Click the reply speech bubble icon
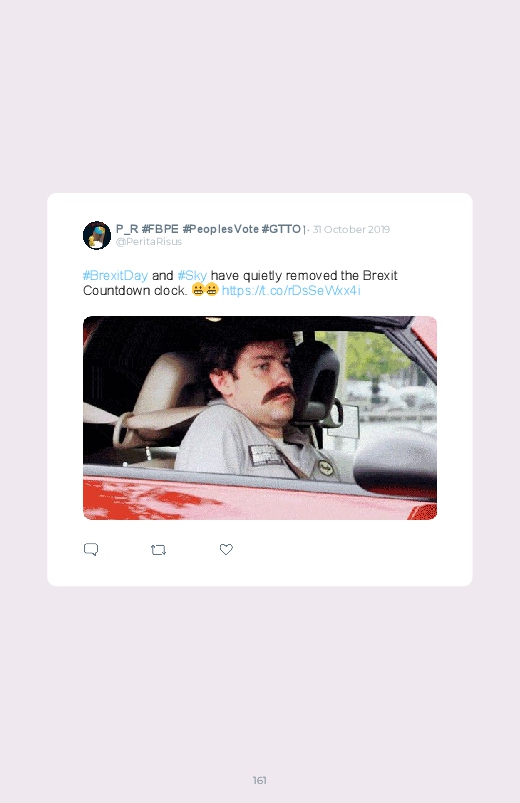520x803 pixels. click(91, 550)
